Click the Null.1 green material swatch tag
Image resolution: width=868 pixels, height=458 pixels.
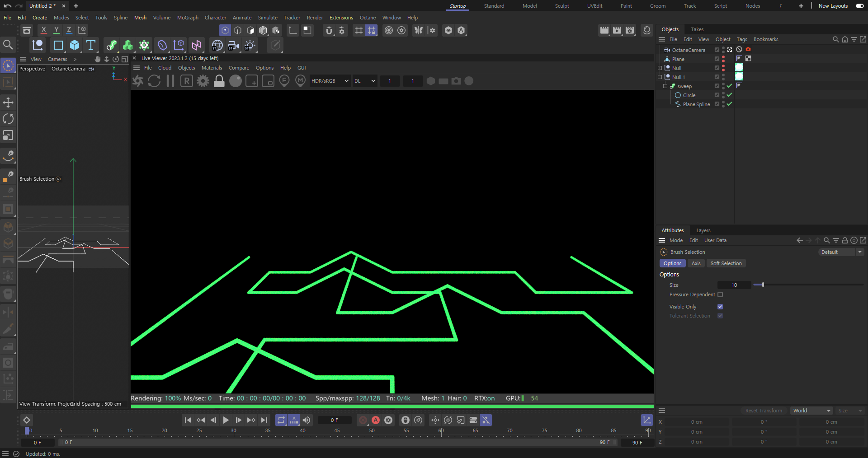pyautogui.click(x=739, y=76)
